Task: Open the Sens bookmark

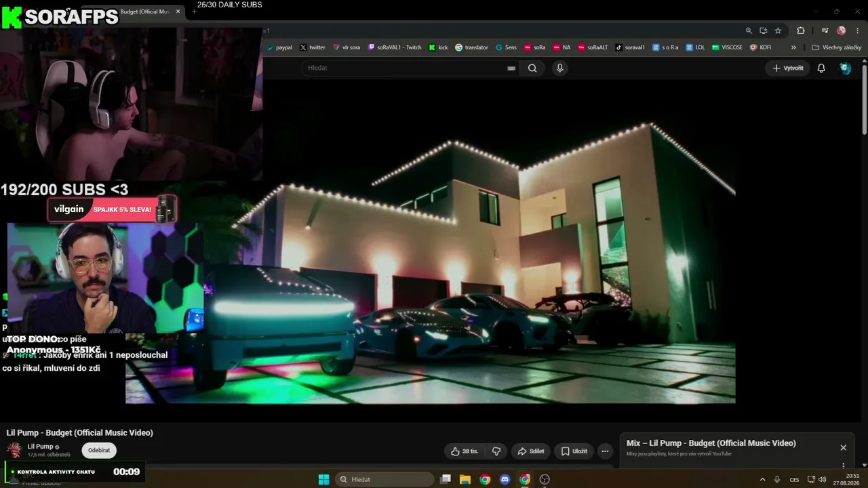Action: (x=506, y=47)
